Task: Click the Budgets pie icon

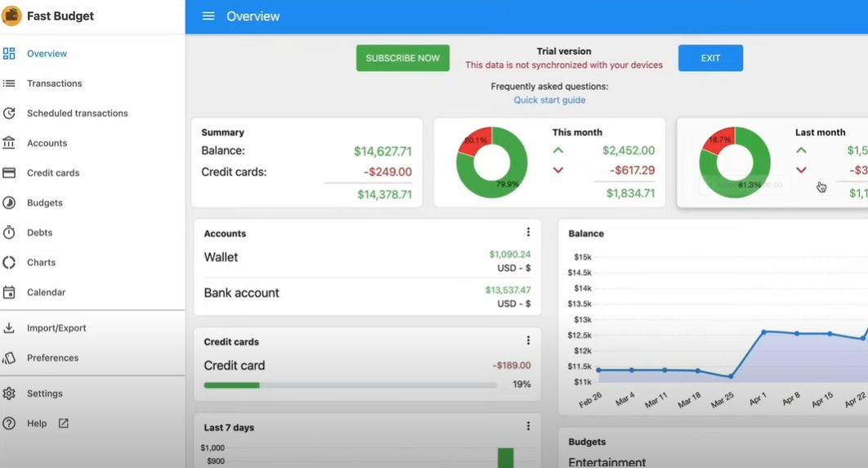Action: point(9,203)
